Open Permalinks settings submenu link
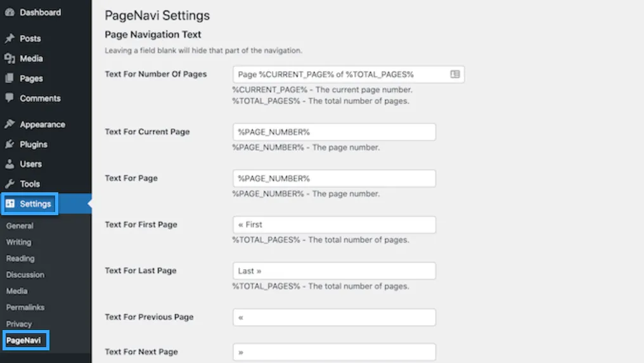Viewport: 644px width, 363px height. (25, 308)
